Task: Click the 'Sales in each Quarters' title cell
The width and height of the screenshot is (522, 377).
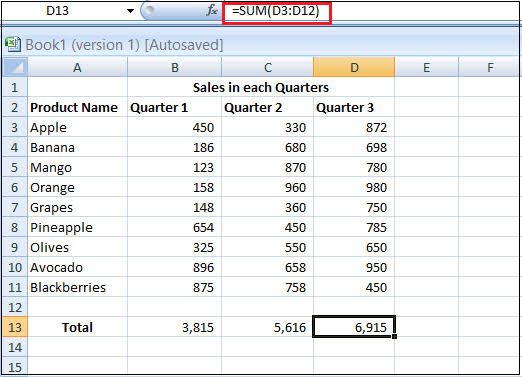Action: [x=261, y=87]
